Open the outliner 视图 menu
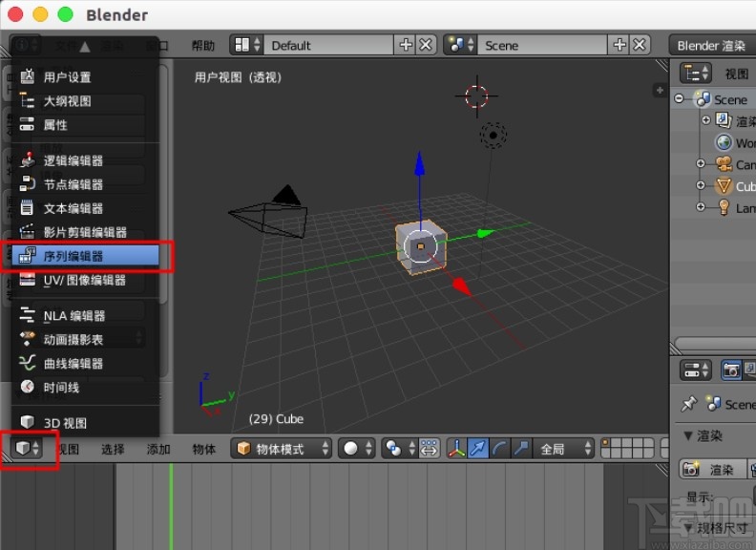 737,74
